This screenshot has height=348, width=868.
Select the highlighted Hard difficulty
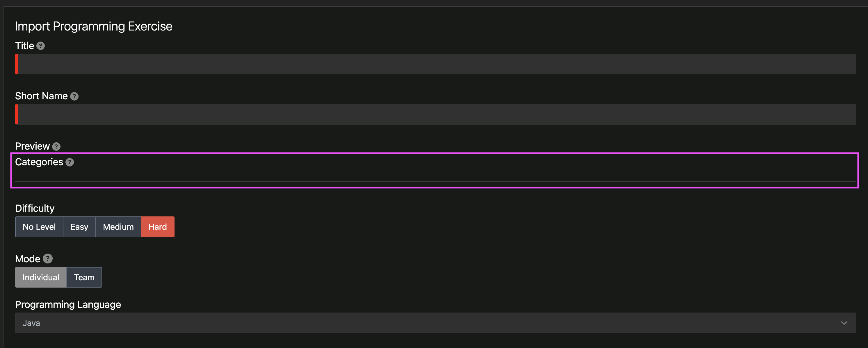pos(157,227)
